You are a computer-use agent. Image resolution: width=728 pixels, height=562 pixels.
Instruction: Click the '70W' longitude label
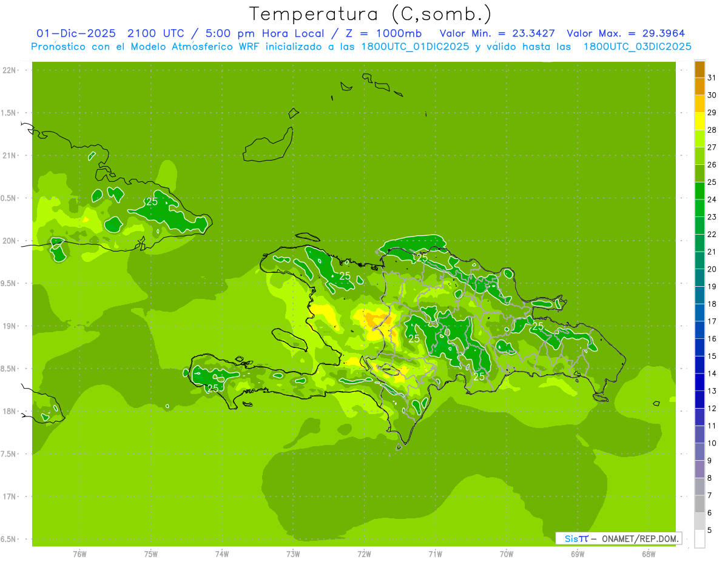click(x=507, y=554)
